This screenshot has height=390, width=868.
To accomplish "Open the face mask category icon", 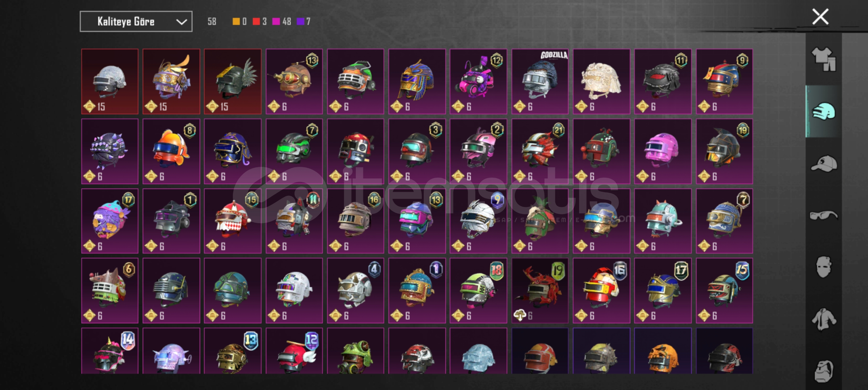I will coord(824,267).
